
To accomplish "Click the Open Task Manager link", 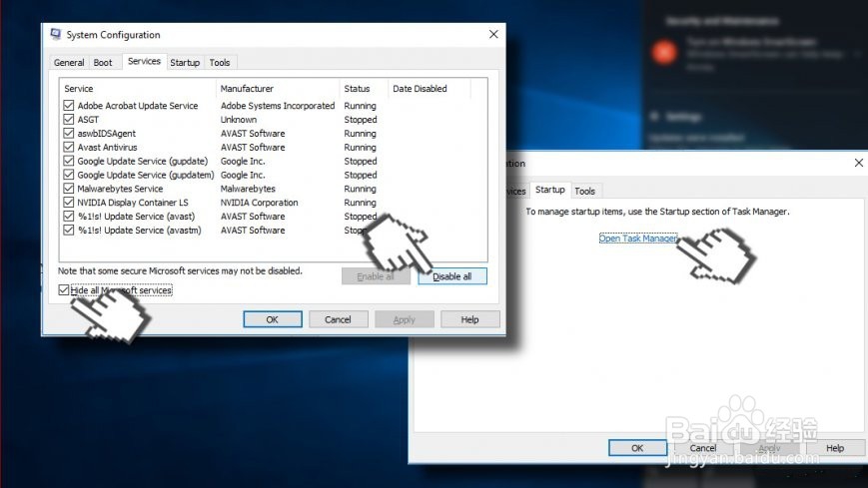I will [637, 239].
